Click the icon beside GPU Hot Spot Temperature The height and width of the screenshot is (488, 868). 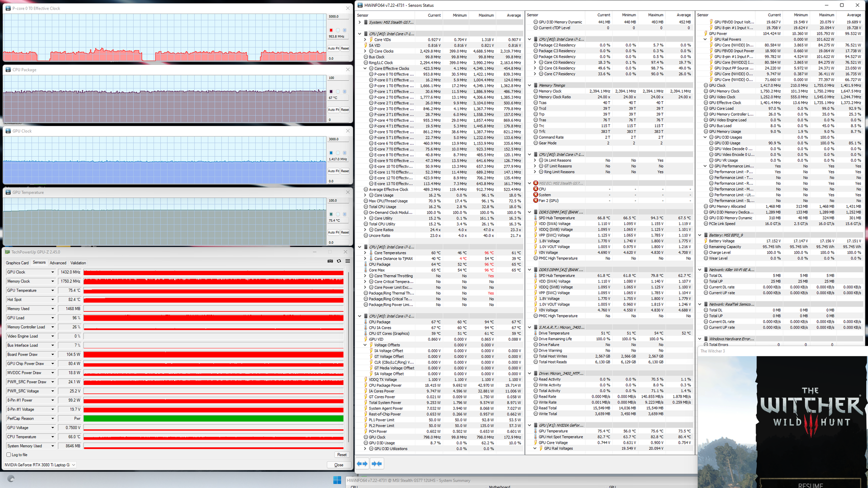click(x=536, y=437)
